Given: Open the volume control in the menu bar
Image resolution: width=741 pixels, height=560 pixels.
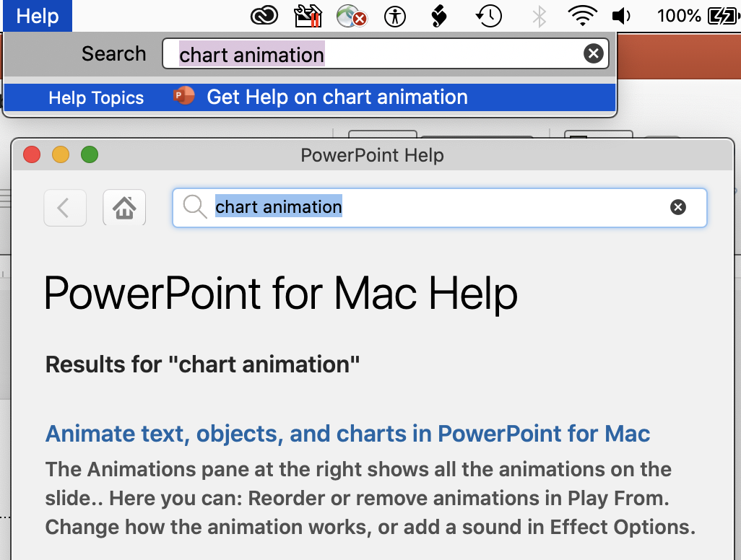Looking at the screenshot, I should point(622,16).
